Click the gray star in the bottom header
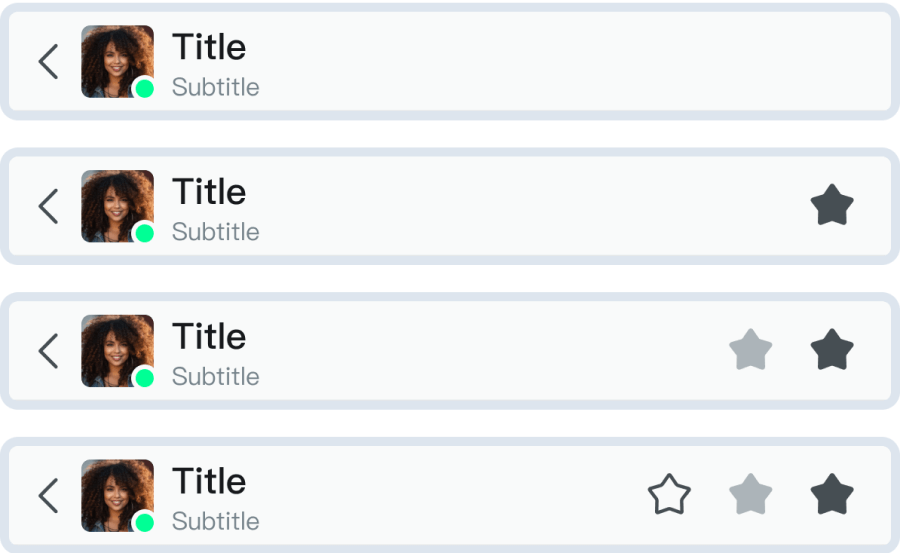900x553 pixels. (750, 495)
